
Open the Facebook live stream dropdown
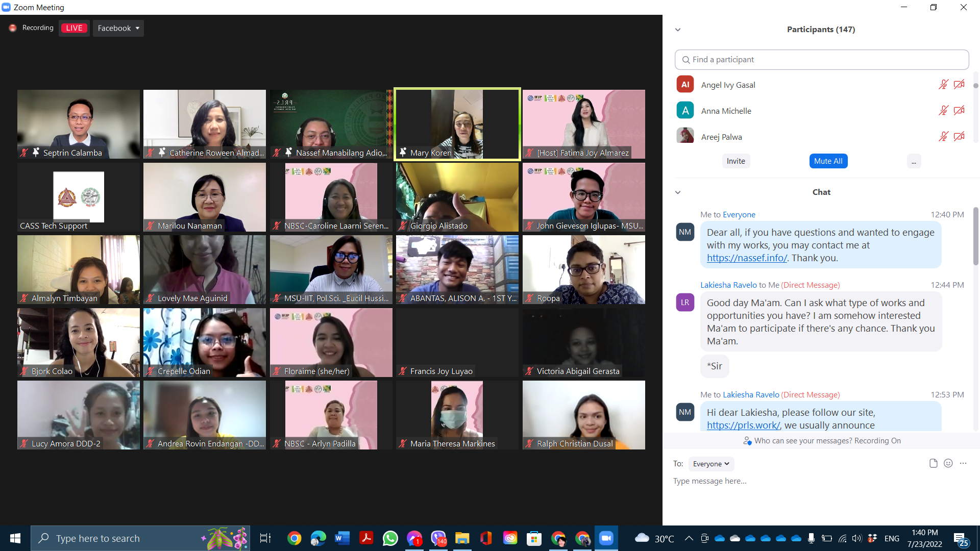pos(118,28)
